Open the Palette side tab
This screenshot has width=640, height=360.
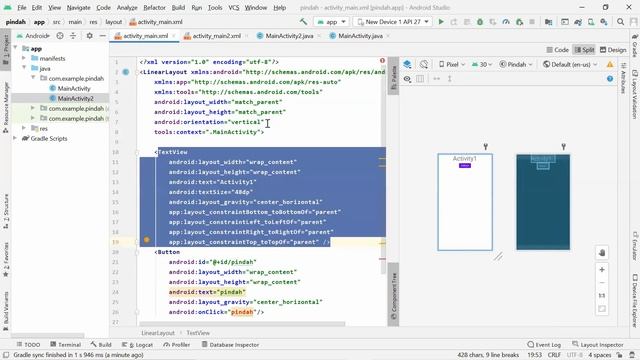point(393,77)
